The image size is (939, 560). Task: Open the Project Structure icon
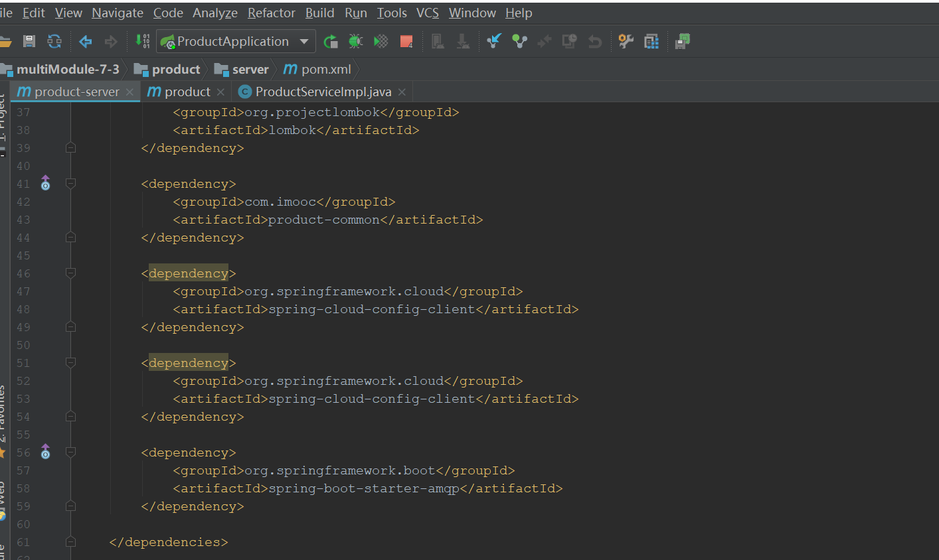(x=651, y=41)
